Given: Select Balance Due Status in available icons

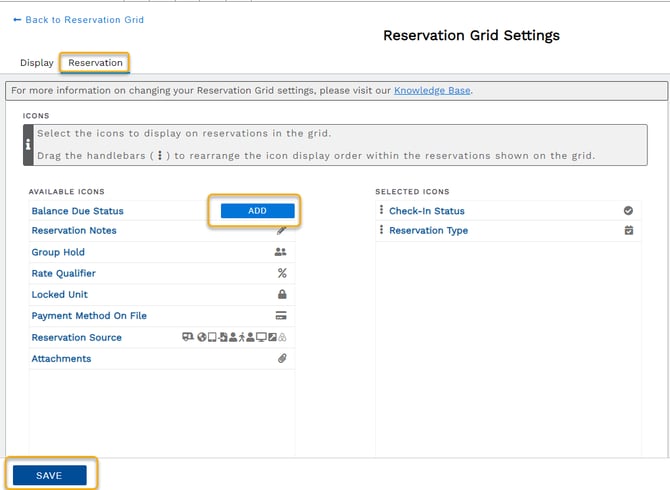Looking at the screenshot, I should tap(78, 211).
